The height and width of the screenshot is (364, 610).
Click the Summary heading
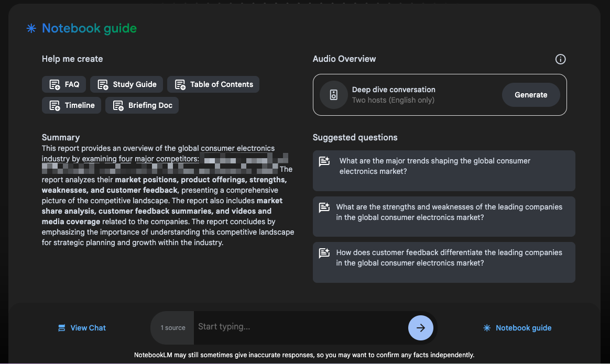[61, 137]
